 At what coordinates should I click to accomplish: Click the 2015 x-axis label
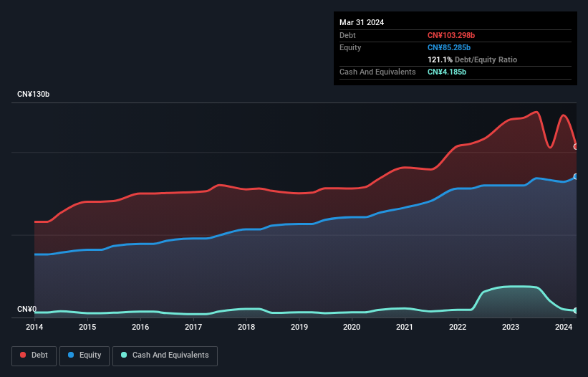pyautogui.click(x=87, y=327)
